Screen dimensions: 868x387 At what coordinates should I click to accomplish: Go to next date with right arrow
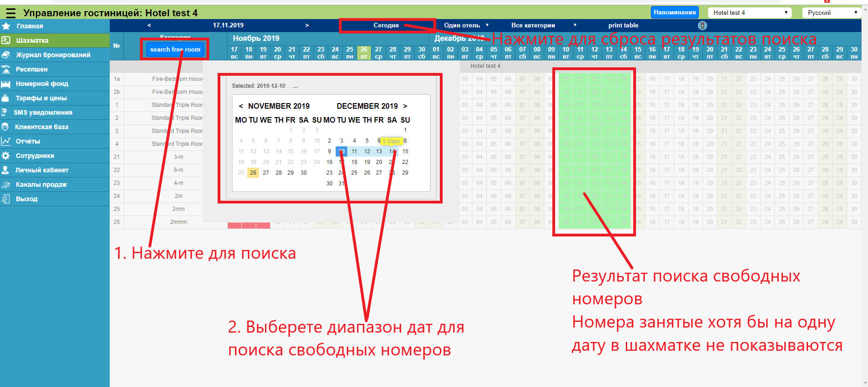(x=307, y=25)
